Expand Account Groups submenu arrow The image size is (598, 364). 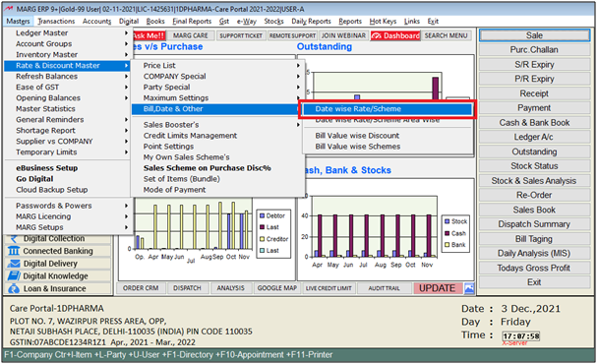click(126, 44)
